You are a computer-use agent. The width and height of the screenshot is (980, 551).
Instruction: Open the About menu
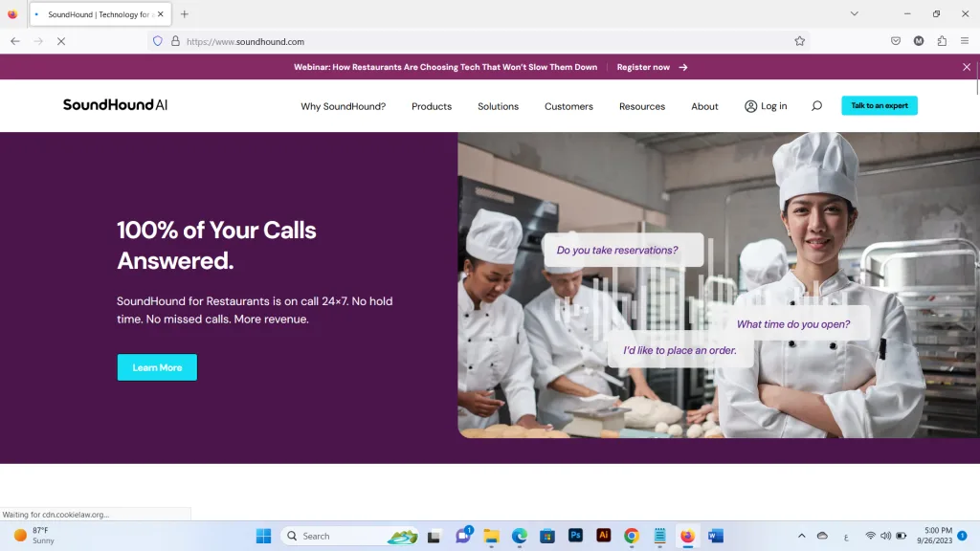(x=704, y=106)
